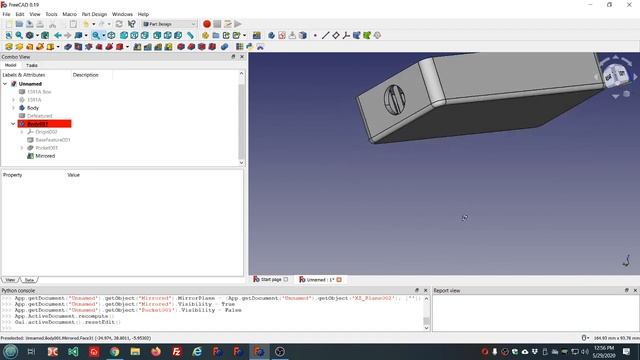Create a datum line tool icon
Image resolution: width=640 pixels, height=360 pixels.
325,36
